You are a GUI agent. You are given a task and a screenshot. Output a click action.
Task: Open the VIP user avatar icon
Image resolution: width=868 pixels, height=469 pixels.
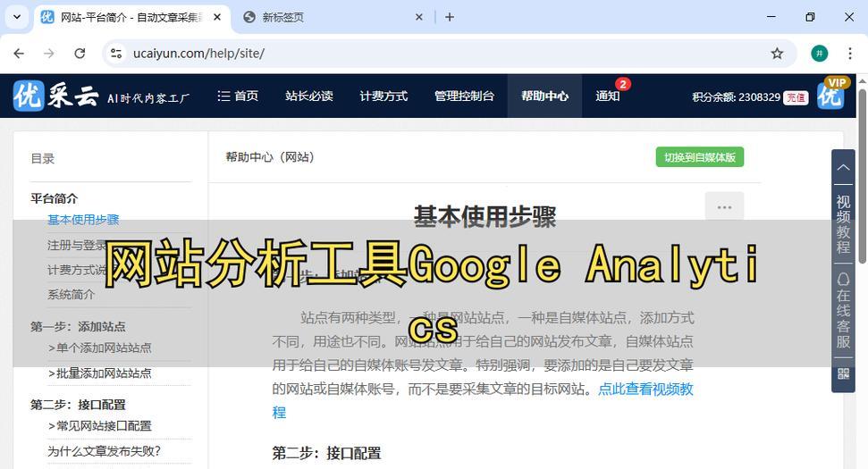click(x=831, y=95)
